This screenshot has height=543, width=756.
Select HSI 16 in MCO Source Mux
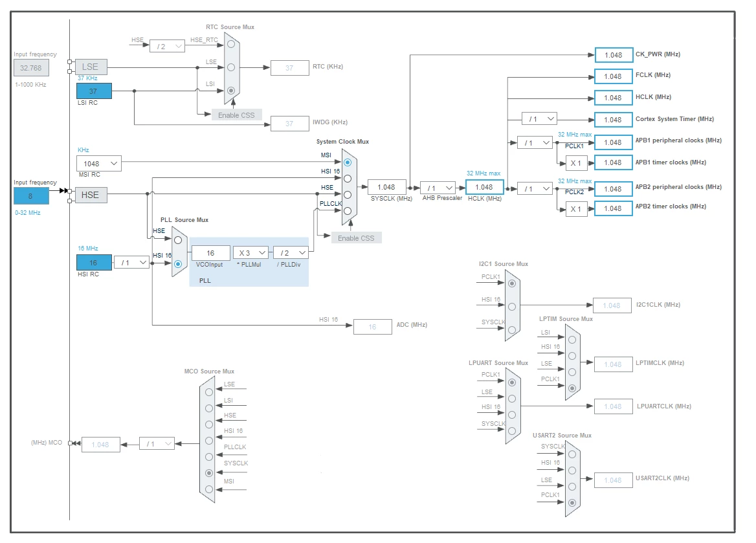click(x=209, y=441)
